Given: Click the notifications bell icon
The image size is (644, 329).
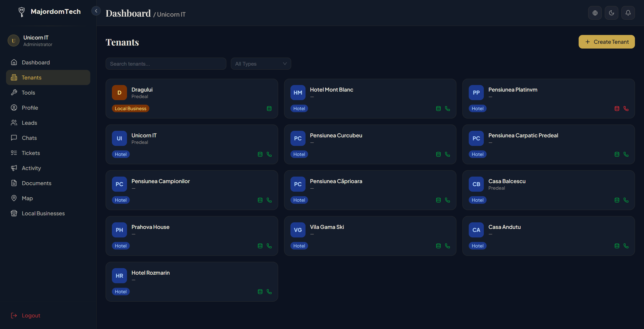Looking at the screenshot, I should tap(628, 13).
